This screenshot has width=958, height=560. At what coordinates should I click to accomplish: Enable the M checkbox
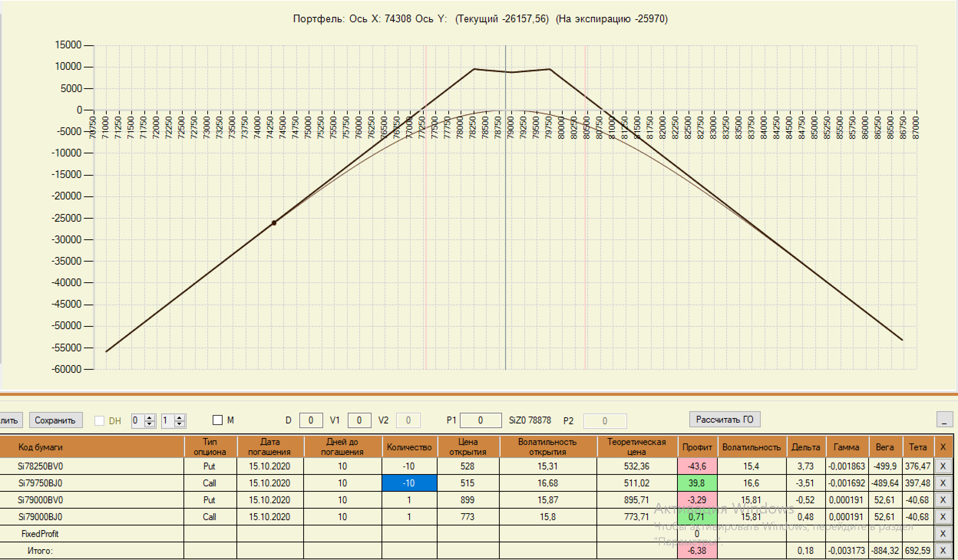[218, 420]
